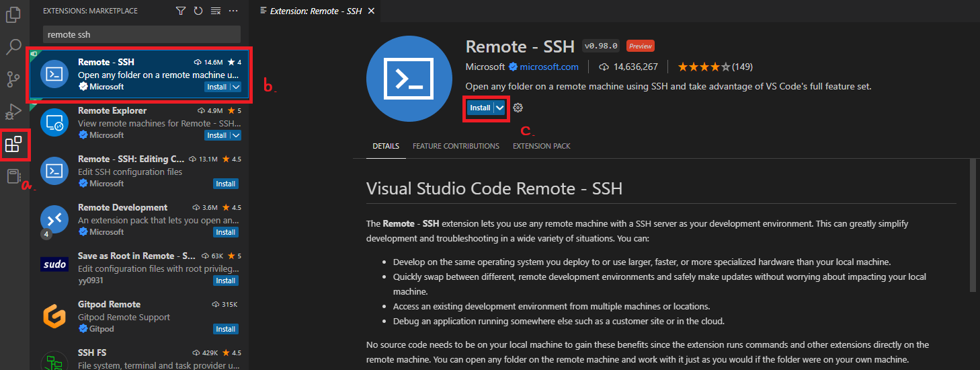Open Views and More Actions ellipsis
This screenshot has width=980, height=370.
pos(233,11)
